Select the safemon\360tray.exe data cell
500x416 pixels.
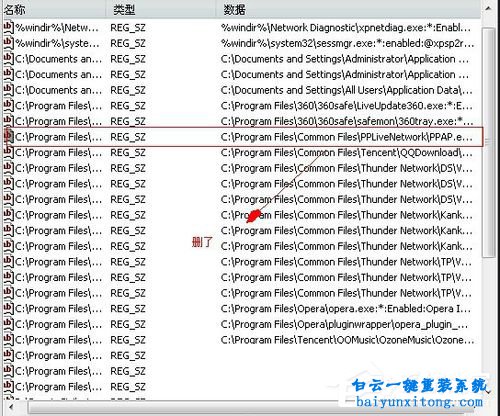click(x=347, y=121)
